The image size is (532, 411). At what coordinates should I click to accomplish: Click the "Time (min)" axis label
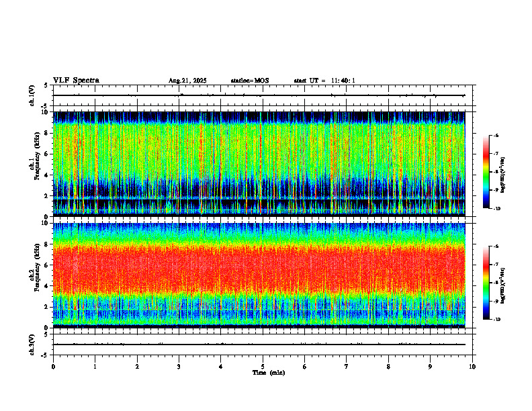(269, 373)
